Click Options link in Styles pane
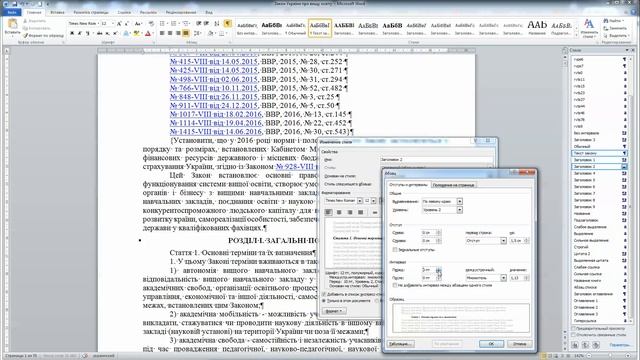 click(619, 345)
